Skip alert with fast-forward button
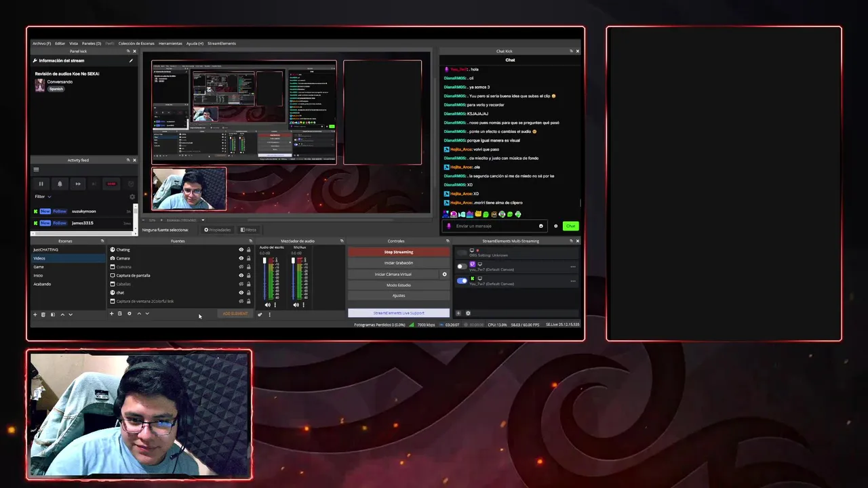Screen dimensions: 868x488 78,184
